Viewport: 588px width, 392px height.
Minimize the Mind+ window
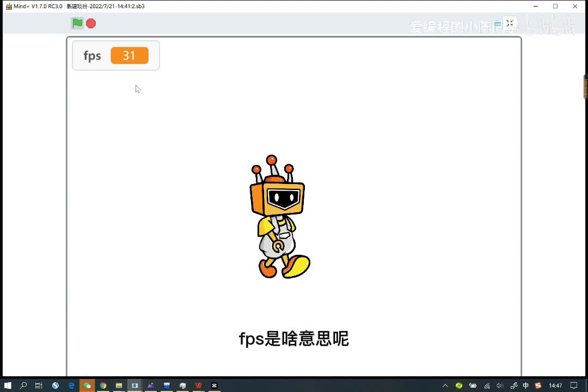(x=536, y=6)
